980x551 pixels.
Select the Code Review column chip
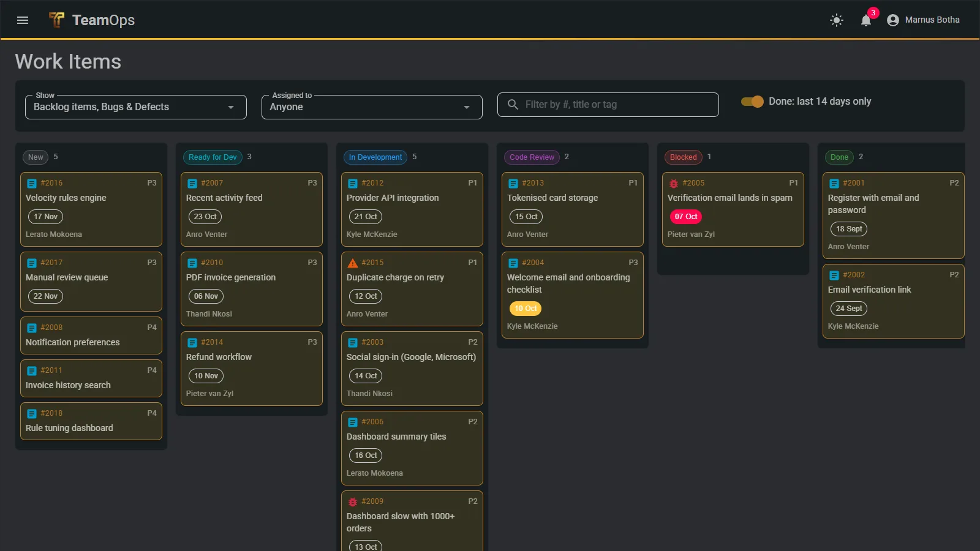[x=532, y=157]
